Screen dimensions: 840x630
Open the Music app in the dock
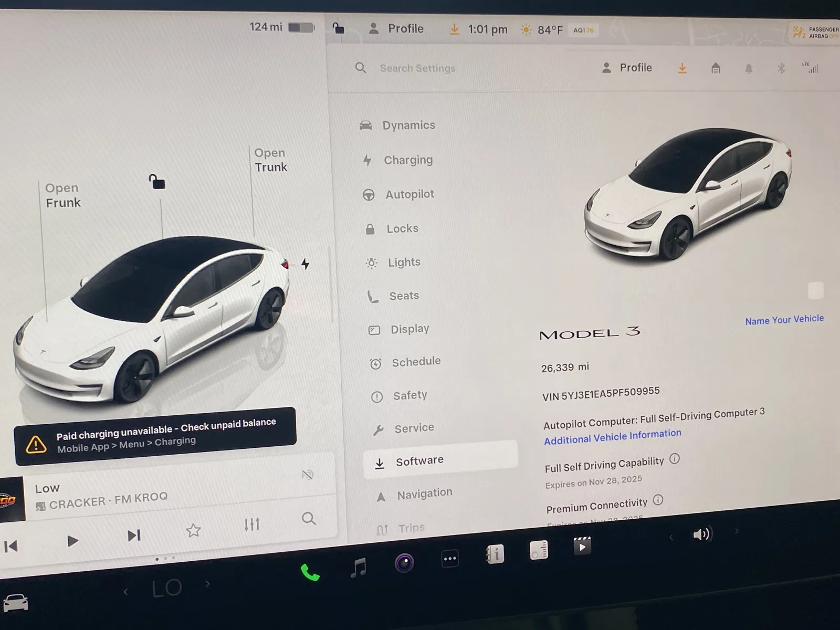(359, 568)
